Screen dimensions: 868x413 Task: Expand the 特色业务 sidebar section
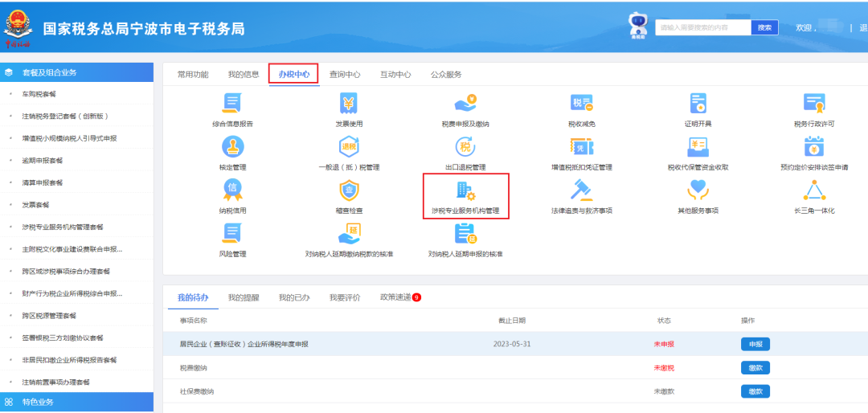tap(77, 402)
